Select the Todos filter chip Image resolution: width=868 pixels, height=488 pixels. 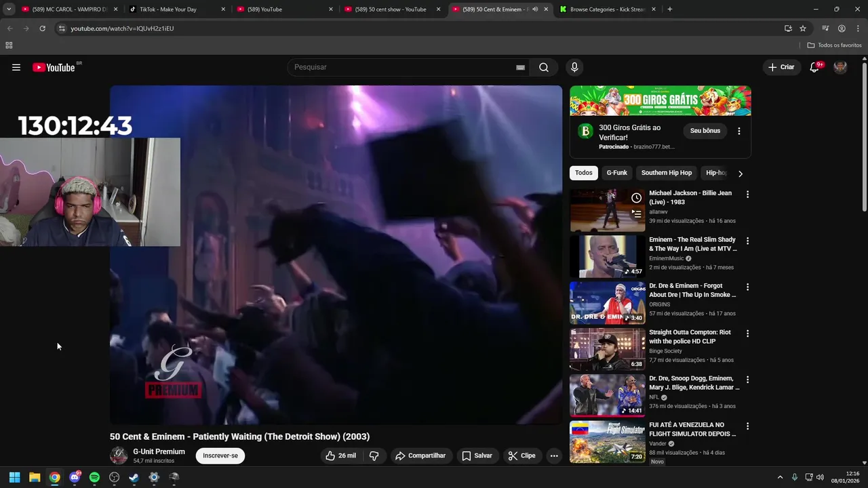584,173
